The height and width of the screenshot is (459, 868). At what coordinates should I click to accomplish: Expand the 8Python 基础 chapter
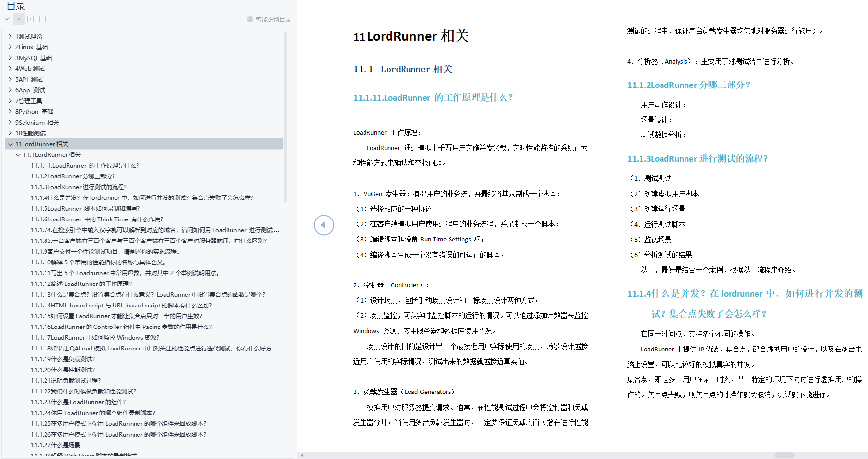tap(10, 111)
